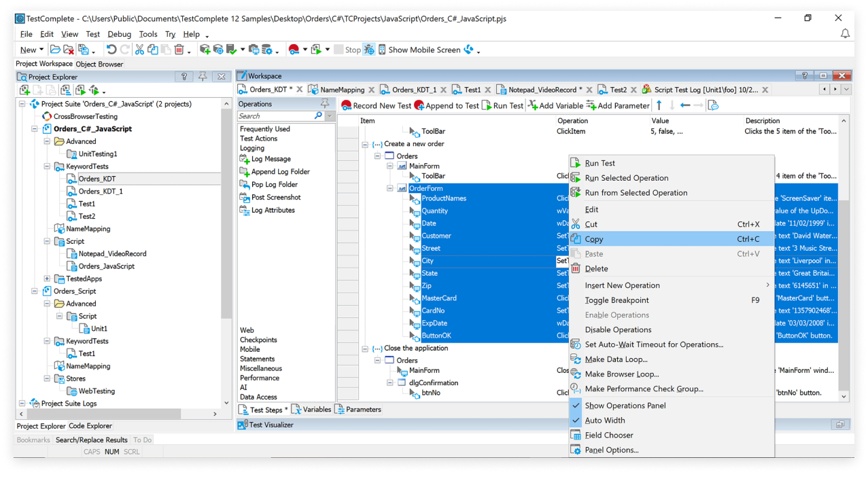Screen dimensions: 868x500
Task: Collapse the 'Create a new order' group
Action: click(365, 144)
